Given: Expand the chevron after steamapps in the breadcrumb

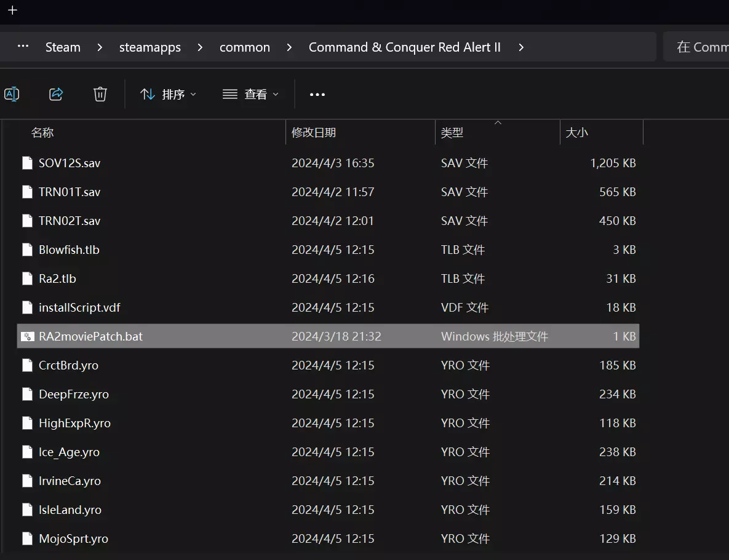Looking at the screenshot, I should click(x=200, y=47).
